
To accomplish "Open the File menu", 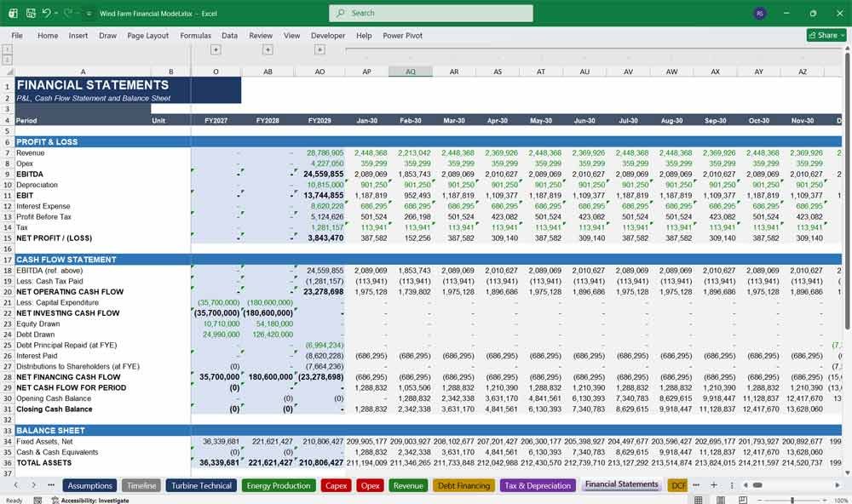I will point(17,35).
